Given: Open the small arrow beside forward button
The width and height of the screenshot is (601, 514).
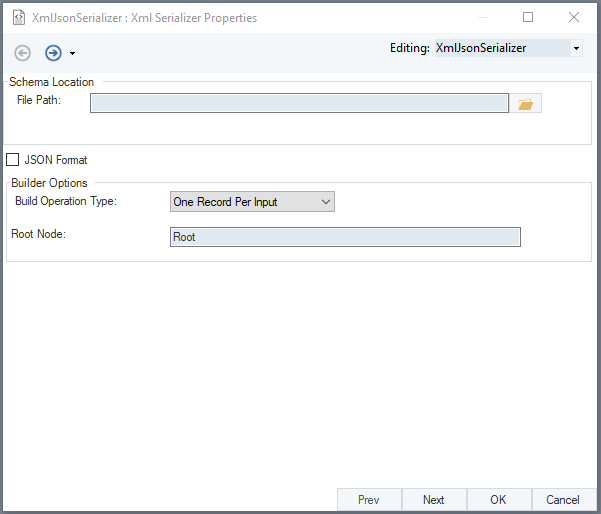Looking at the screenshot, I should coord(72,54).
